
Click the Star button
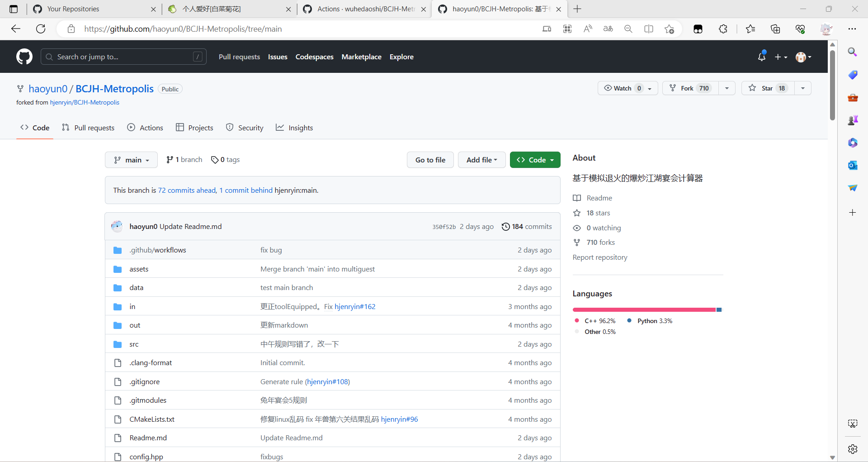coord(768,88)
